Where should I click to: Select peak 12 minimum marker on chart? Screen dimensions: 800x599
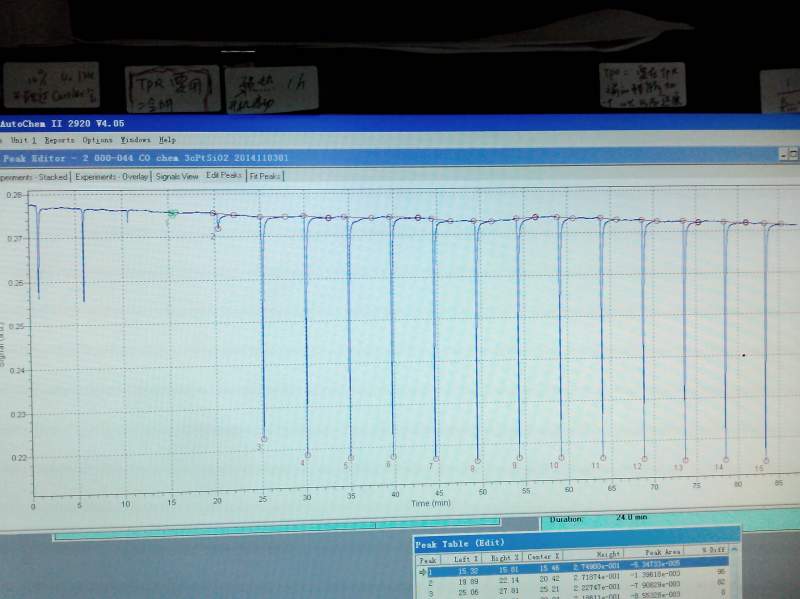[644, 459]
